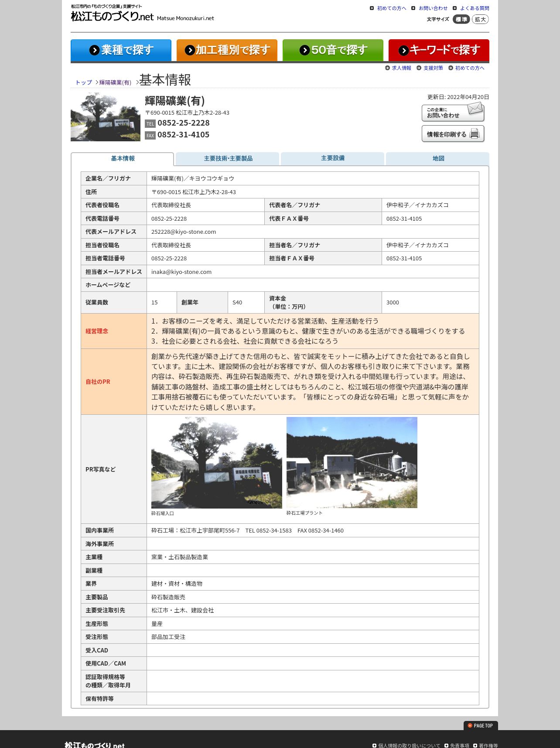Click the 松江市・土木、建設会社 cell
Image resolution: width=560 pixels, height=748 pixels.
tap(313, 610)
